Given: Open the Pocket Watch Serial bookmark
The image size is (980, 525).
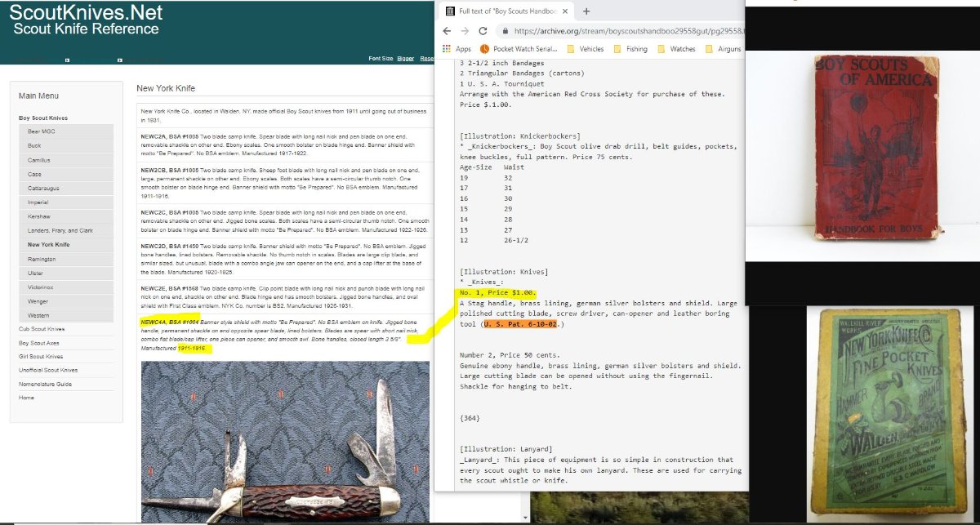Looking at the screenshot, I should click(x=518, y=49).
